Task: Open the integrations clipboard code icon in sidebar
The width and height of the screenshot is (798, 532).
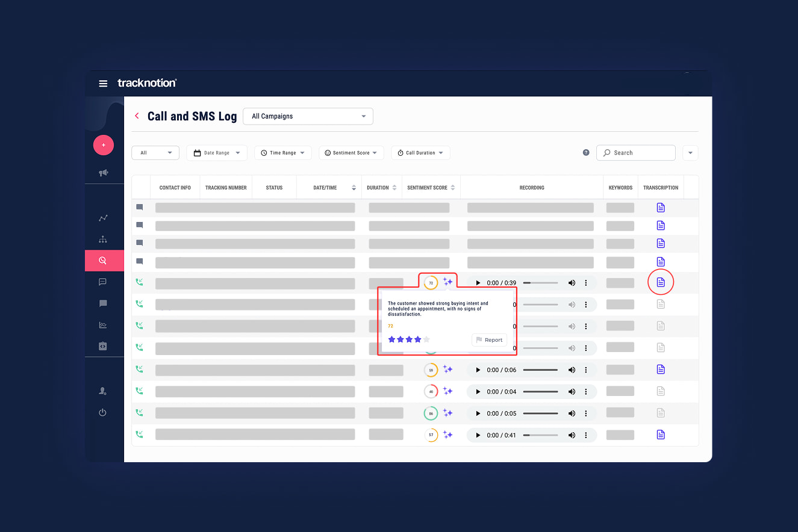Action: tap(103, 346)
